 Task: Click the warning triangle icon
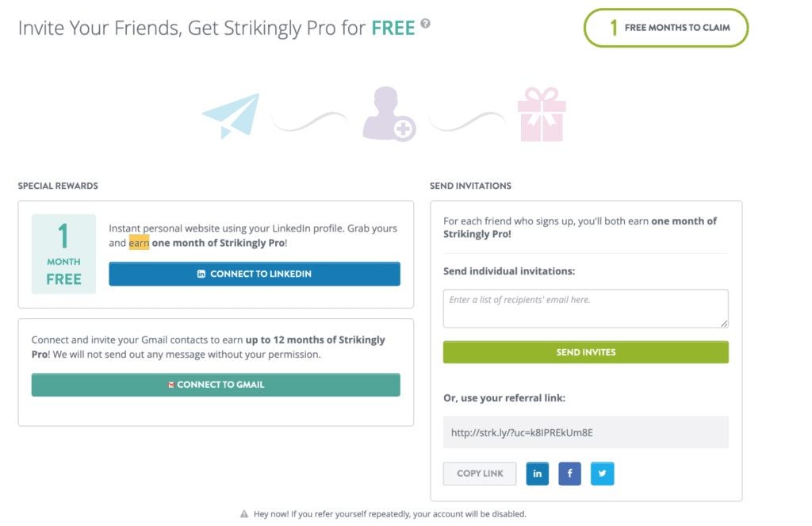(x=244, y=514)
